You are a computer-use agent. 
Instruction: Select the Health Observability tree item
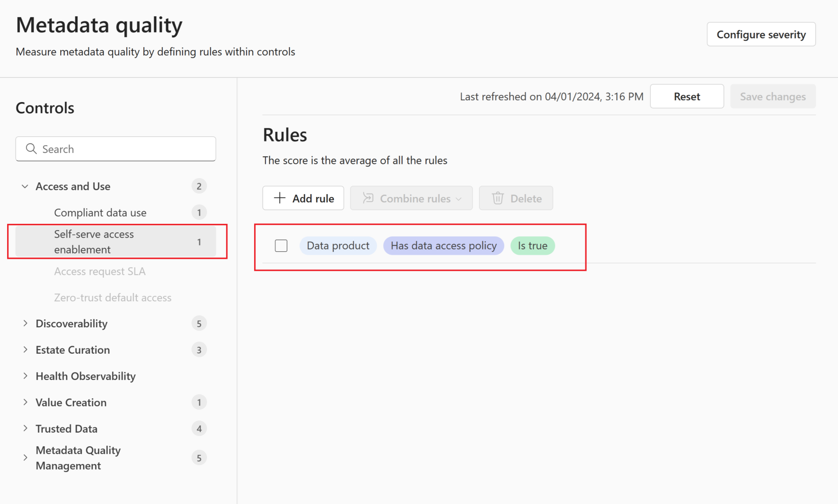tap(86, 376)
